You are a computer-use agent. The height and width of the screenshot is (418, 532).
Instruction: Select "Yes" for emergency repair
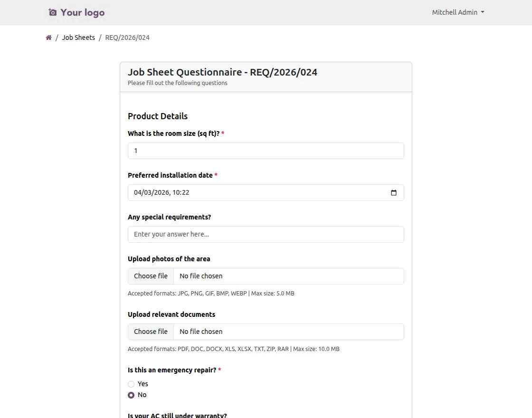[131, 384]
